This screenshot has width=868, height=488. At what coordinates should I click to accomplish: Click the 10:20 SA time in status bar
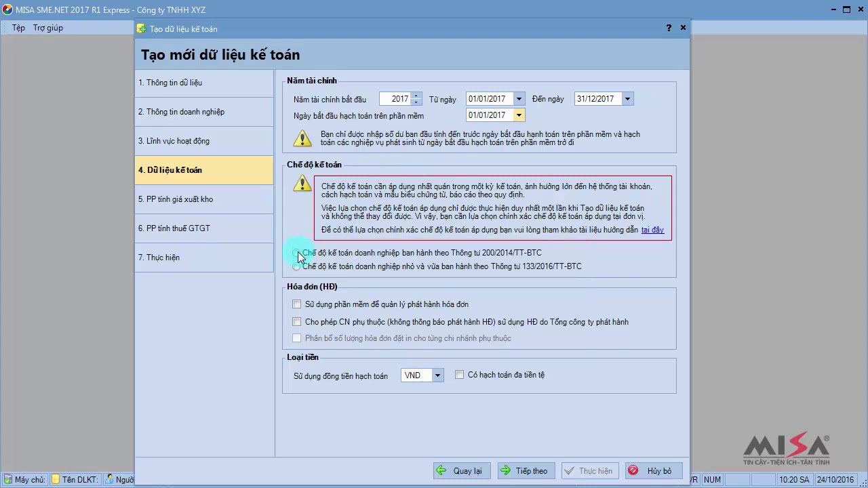pyautogui.click(x=794, y=480)
